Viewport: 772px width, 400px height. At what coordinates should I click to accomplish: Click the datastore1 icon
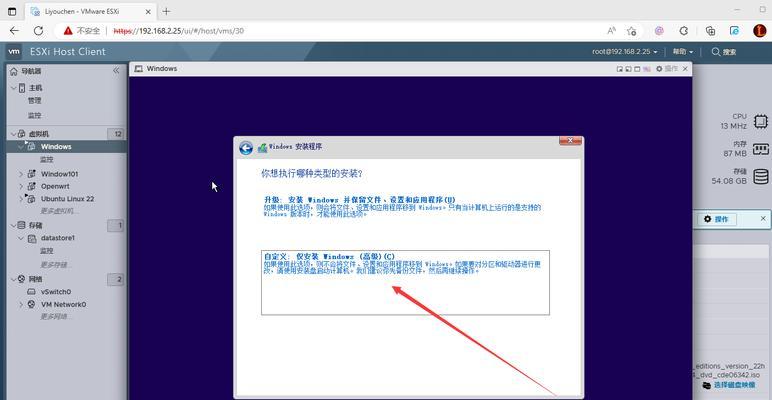coord(32,238)
